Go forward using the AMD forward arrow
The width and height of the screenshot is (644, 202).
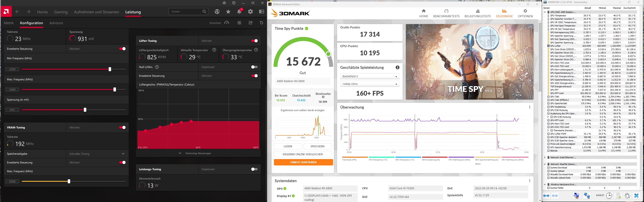pyautogui.click(x=28, y=12)
